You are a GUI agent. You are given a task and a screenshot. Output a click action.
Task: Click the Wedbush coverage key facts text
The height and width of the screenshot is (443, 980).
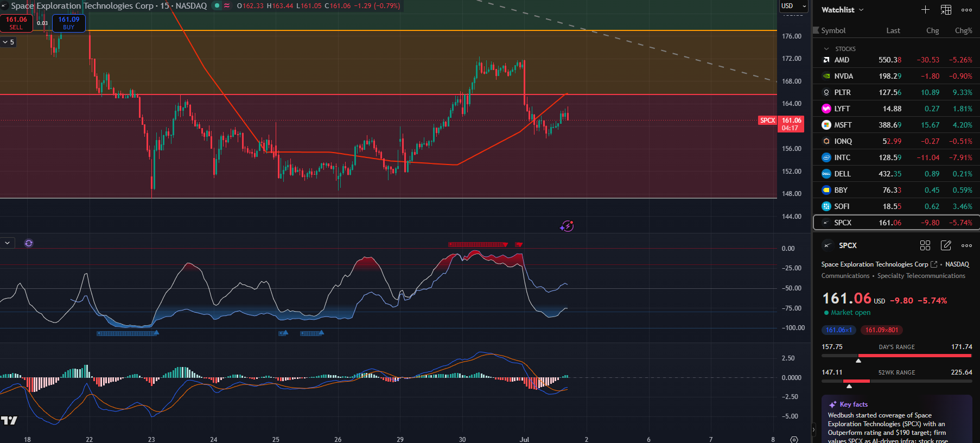pyautogui.click(x=887, y=428)
